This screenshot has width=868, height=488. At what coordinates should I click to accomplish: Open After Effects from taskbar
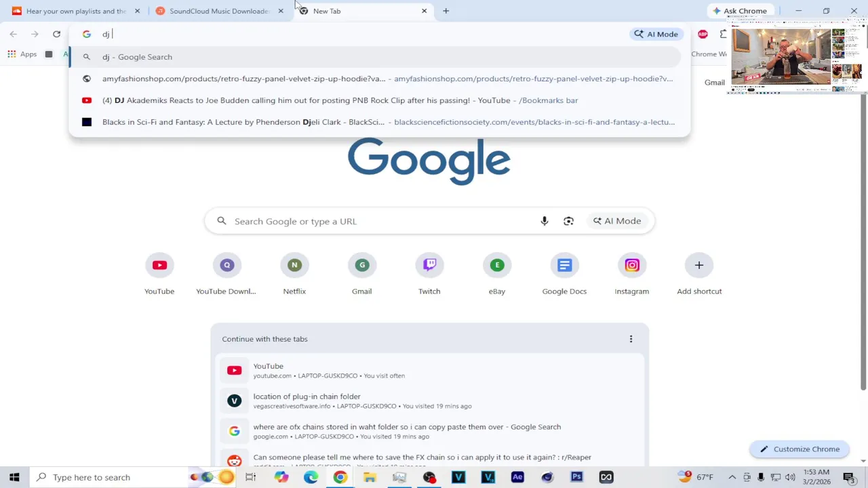click(x=517, y=477)
